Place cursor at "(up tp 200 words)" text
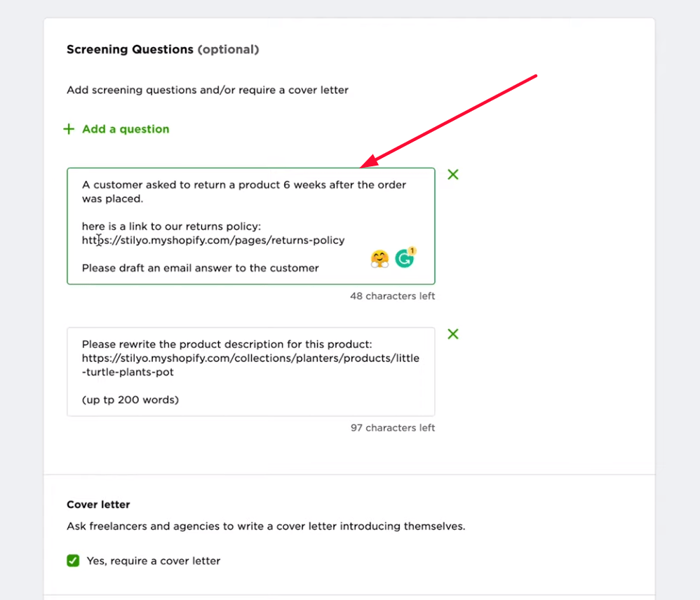Screen dimensions: 700x600 coord(130,400)
